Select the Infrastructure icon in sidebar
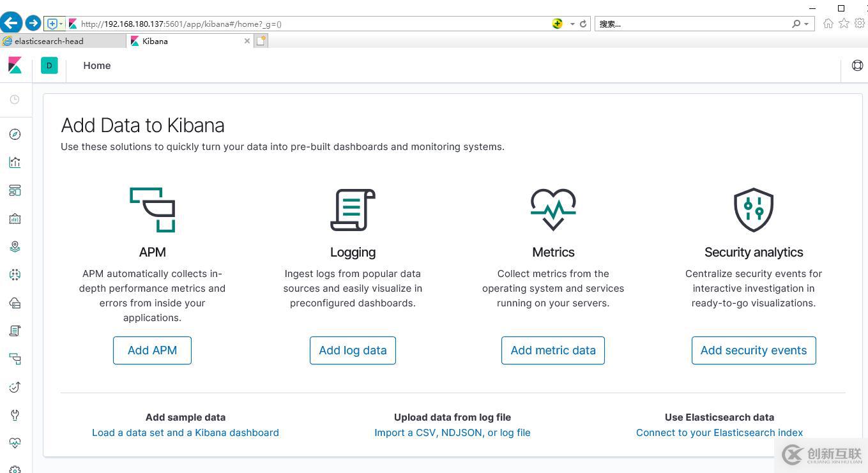 coord(15,303)
